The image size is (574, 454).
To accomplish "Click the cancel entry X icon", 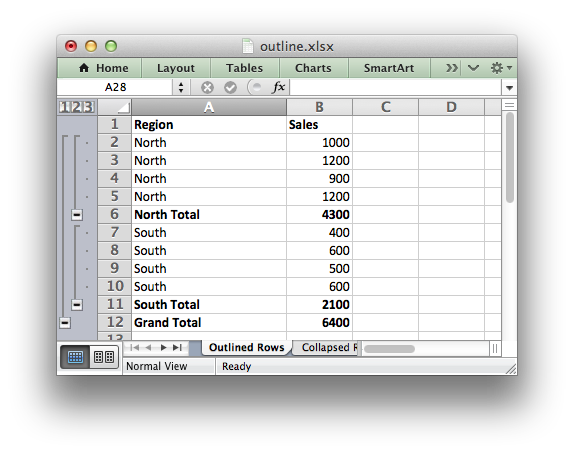I will click(207, 88).
